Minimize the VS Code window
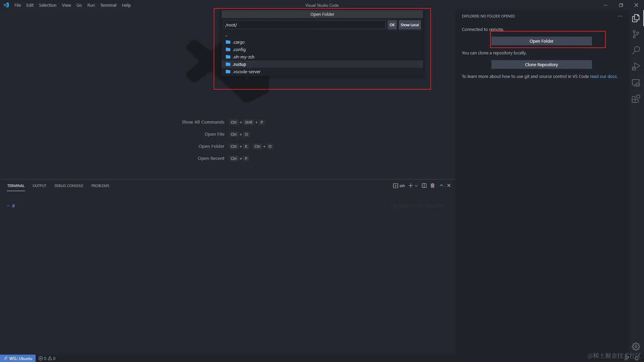Viewport: 644px width, 362px height. (605, 5)
